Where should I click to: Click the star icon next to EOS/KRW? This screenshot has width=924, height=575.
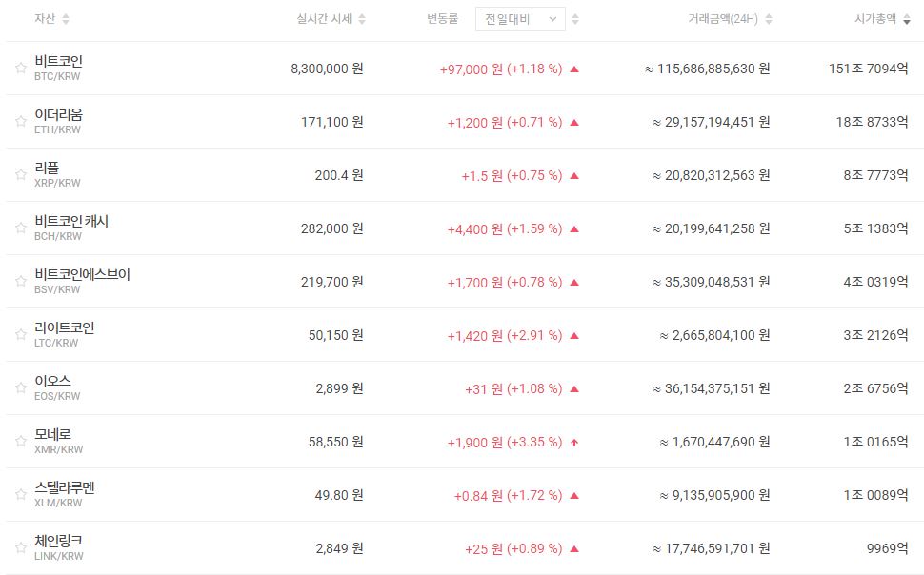(20, 387)
